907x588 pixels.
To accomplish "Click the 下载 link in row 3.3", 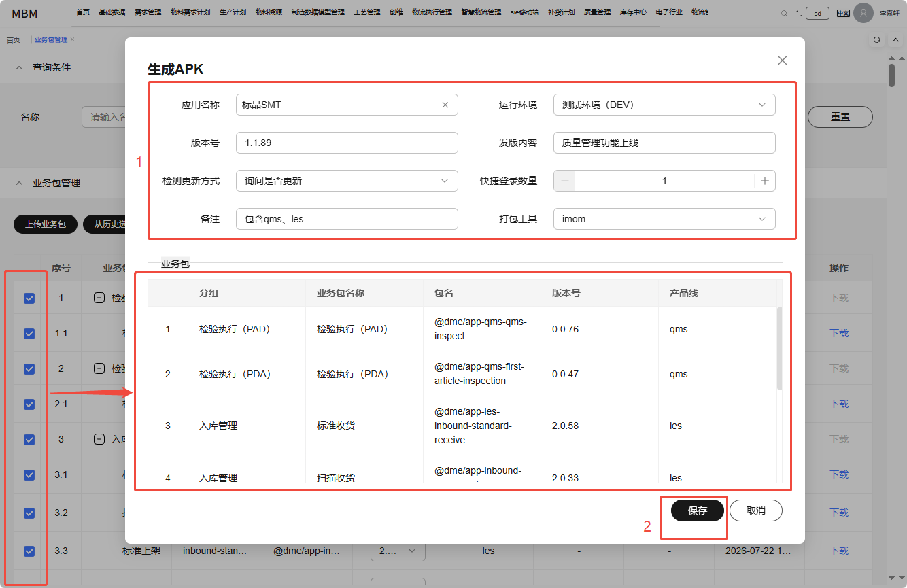I will click(x=839, y=551).
